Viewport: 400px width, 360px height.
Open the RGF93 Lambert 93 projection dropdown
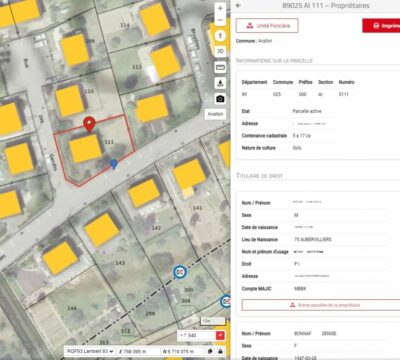click(x=90, y=351)
